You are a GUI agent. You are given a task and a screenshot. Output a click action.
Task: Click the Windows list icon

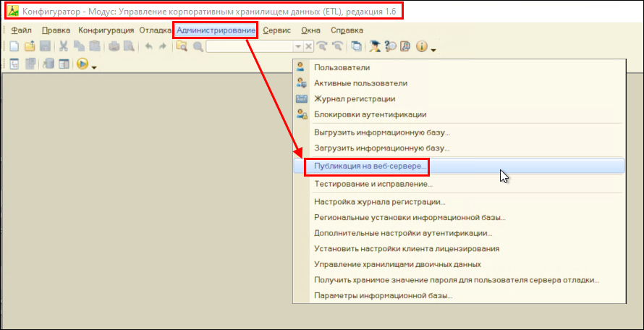point(357,46)
